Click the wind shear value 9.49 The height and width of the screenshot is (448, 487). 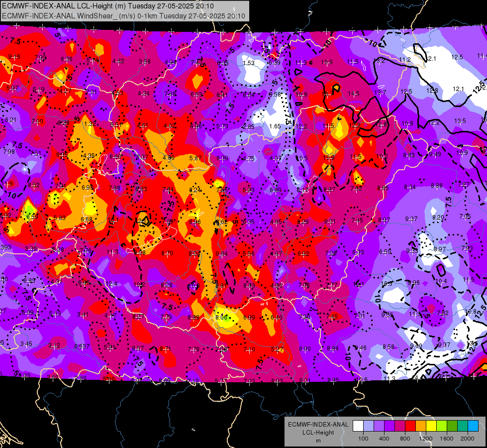click(435, 154)
